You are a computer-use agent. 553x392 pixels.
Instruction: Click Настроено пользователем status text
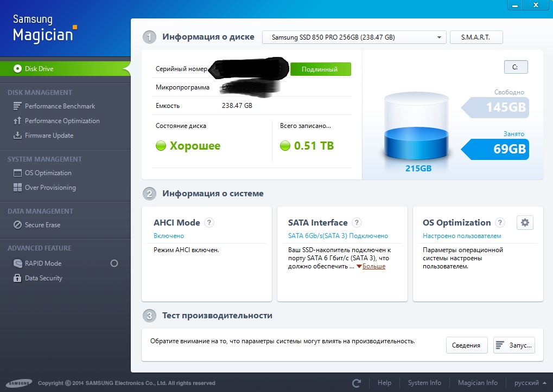(462, 236)
